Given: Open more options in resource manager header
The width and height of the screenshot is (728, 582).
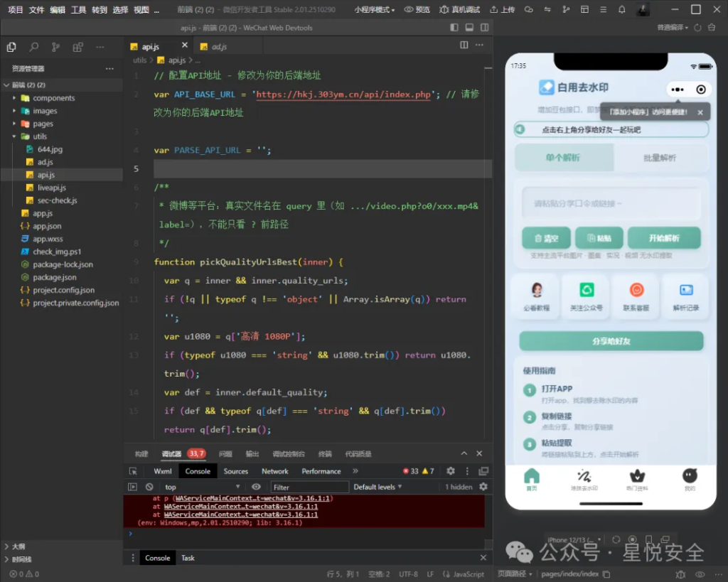Looking at the screenshot, I should click(x=109, y=69).
